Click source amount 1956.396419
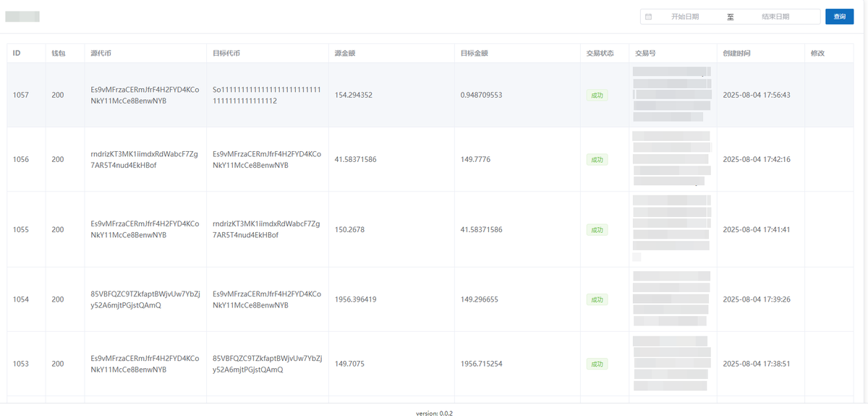This screenshot has width=868, height=418. (356, 299)
